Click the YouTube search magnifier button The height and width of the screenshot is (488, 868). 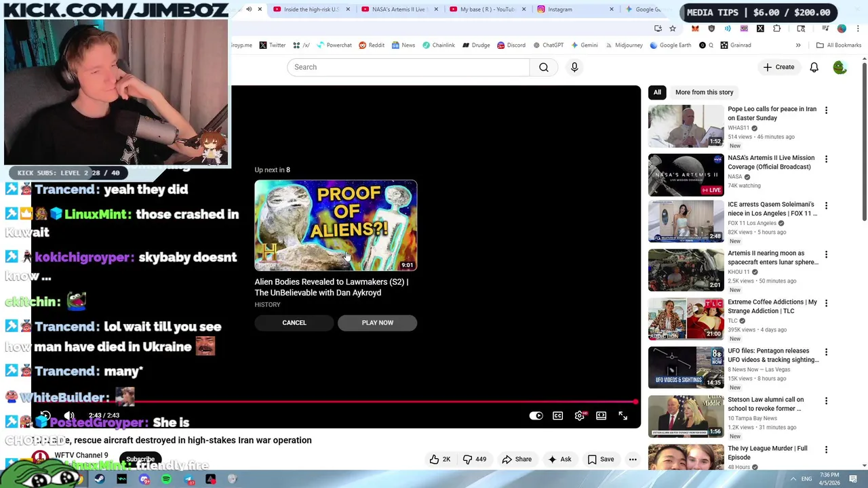click(x=544, y=67)
